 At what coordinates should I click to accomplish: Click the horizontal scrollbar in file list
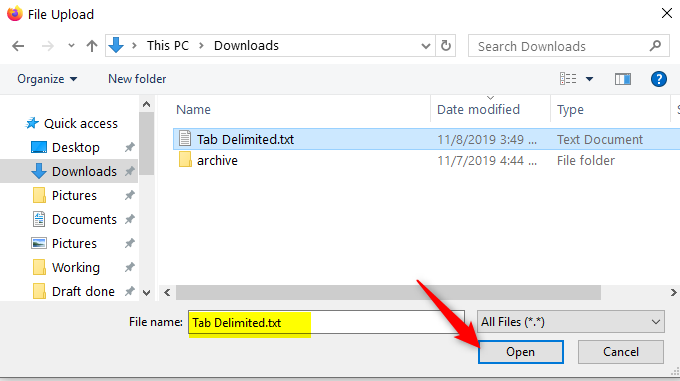pyautogui.click(x=388, y=293)
